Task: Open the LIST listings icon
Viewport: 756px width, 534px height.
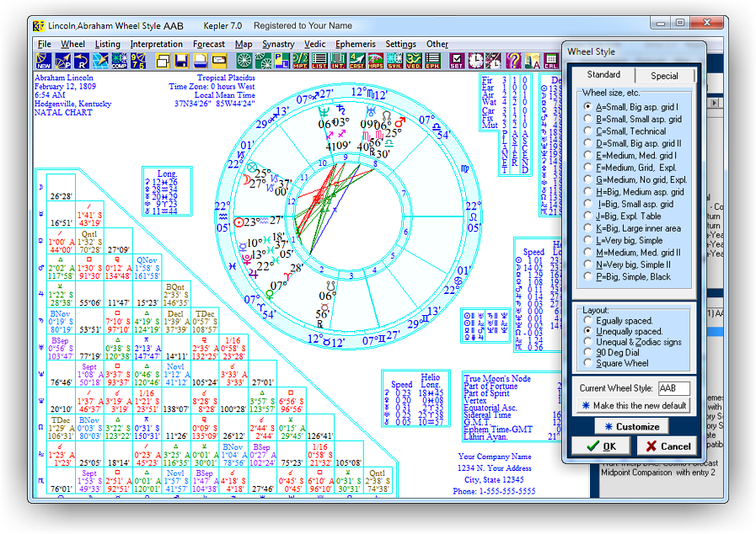Action: point(319,61)
